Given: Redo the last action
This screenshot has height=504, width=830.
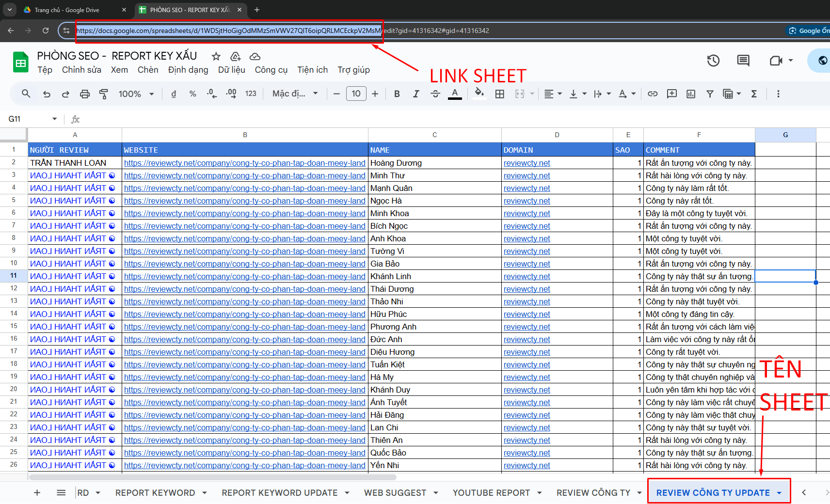Looking at the screenshot, I should coord(65,94).
